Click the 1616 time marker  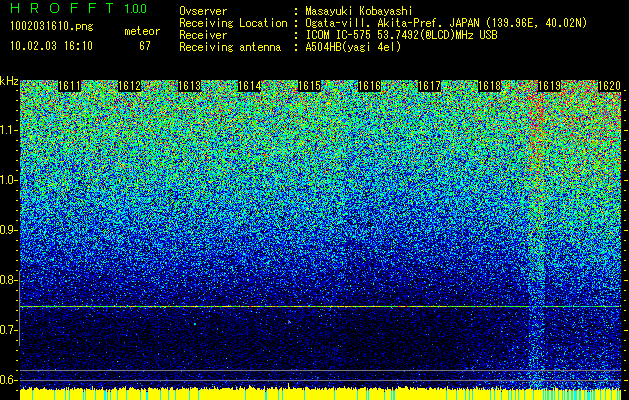(x=369, y=86)
